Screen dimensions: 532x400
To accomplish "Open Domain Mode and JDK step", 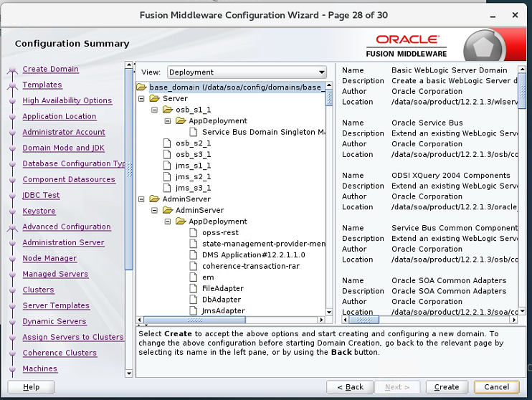I will pos(63,148).
